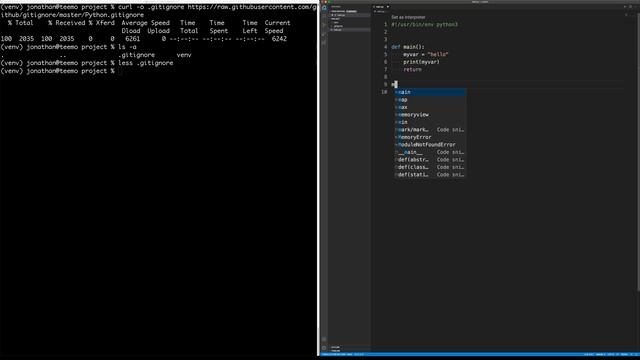Click the shebang line '#!/usr/bin/env python3'

tap(424, 24)
